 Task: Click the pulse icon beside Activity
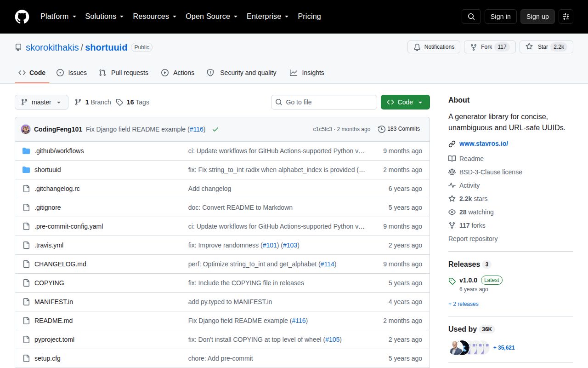point(452,185)
